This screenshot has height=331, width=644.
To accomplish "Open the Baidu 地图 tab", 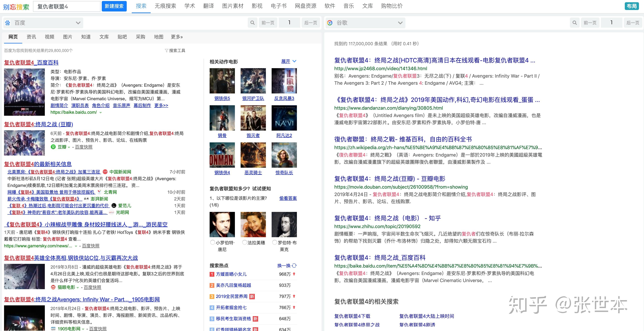I will [159, 37].
